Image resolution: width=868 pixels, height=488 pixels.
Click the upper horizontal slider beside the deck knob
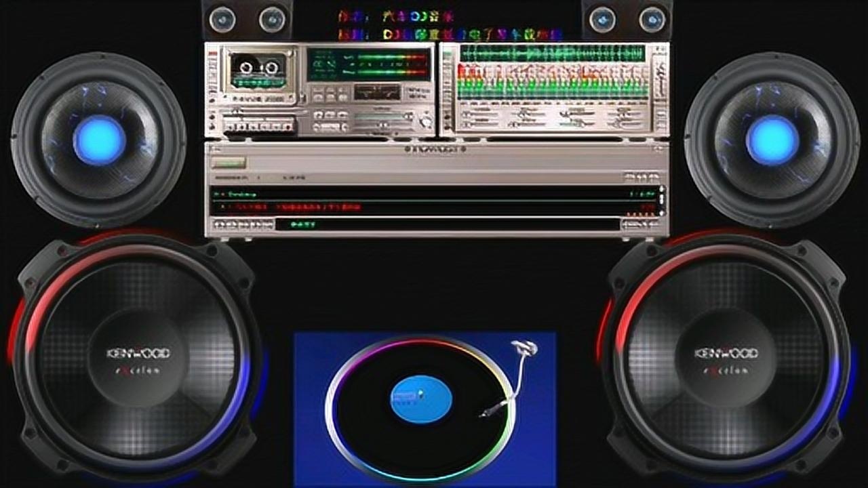tap(384, 117)
